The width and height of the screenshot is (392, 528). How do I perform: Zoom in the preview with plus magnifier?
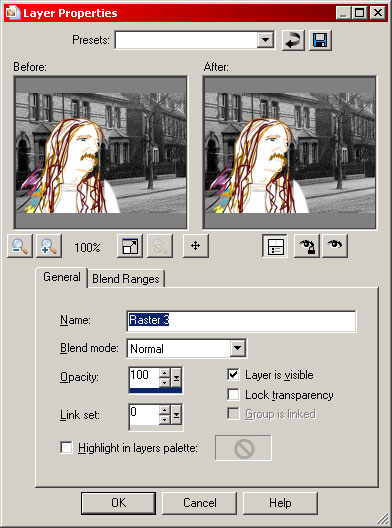click(49, 246)
